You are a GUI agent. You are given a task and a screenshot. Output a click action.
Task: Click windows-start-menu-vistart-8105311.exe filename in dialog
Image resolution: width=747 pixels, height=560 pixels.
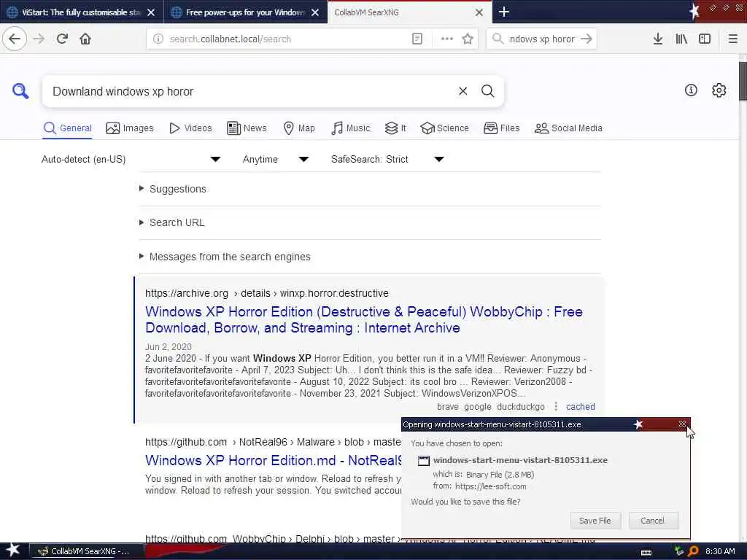(x=520, y=461)
